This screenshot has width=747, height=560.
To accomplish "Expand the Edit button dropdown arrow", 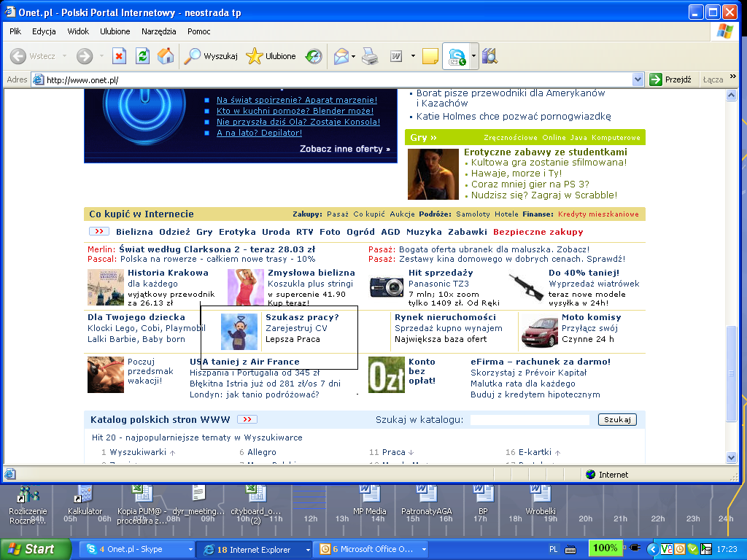I will (x=413, y=56).
